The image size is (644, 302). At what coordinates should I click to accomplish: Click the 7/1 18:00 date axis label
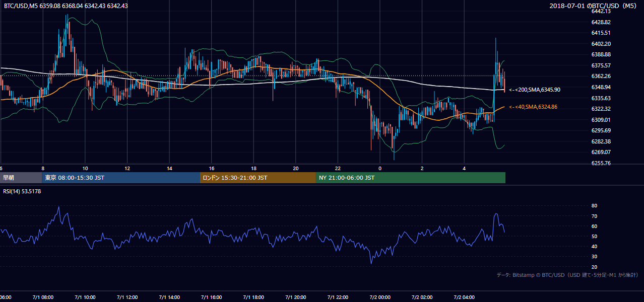[254, 297]
